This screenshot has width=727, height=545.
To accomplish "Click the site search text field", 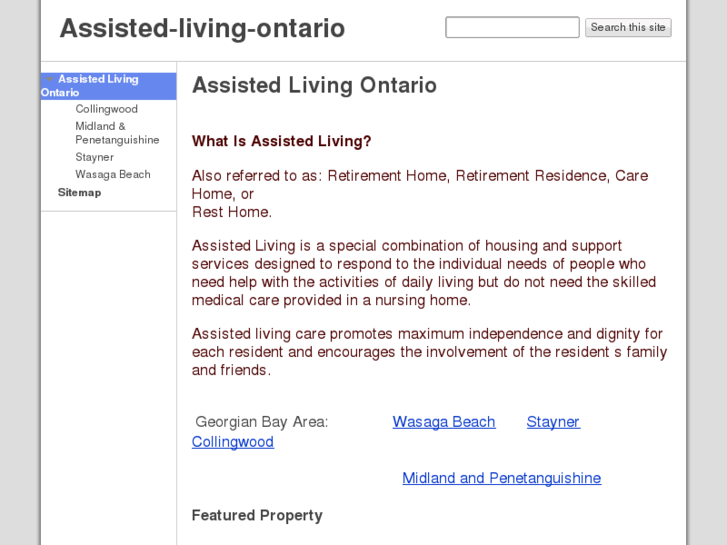I will (x=512, y=28).
